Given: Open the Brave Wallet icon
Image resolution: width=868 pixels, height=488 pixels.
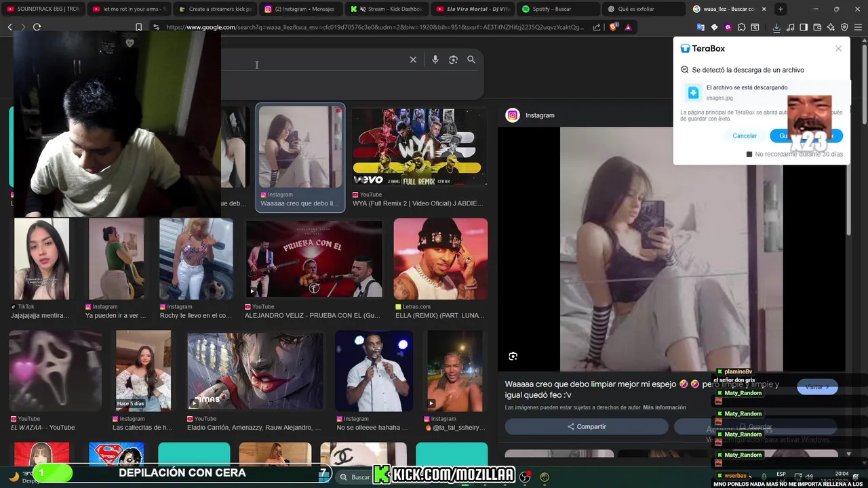Looking at the screenshot, I should coord(817,27).
